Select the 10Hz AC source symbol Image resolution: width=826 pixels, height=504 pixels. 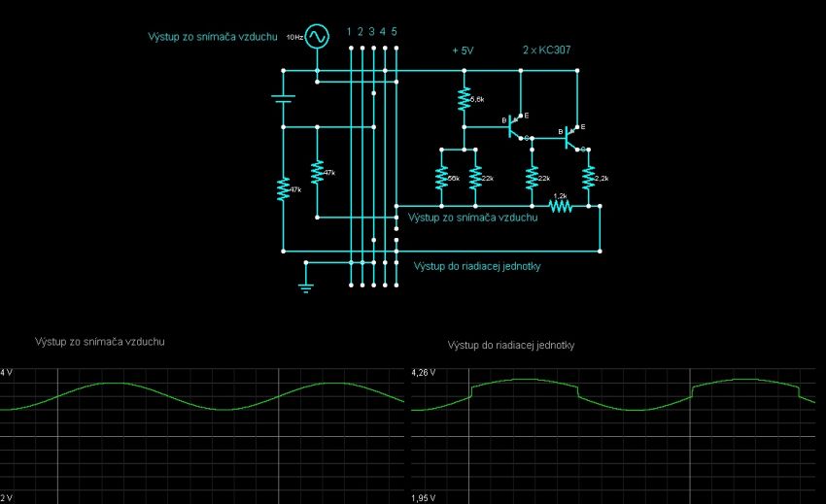click(317, 36)
